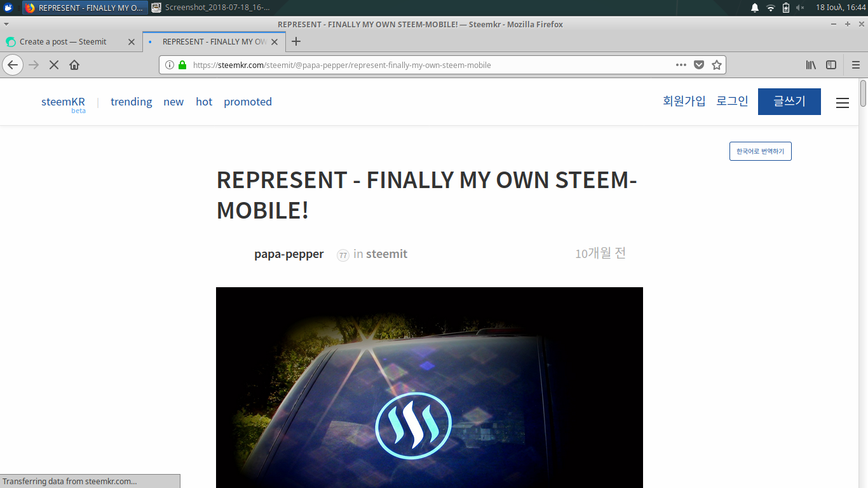This screenshot has width=868, height=488.
Task: Open the steemit category link
Action: 387,254
